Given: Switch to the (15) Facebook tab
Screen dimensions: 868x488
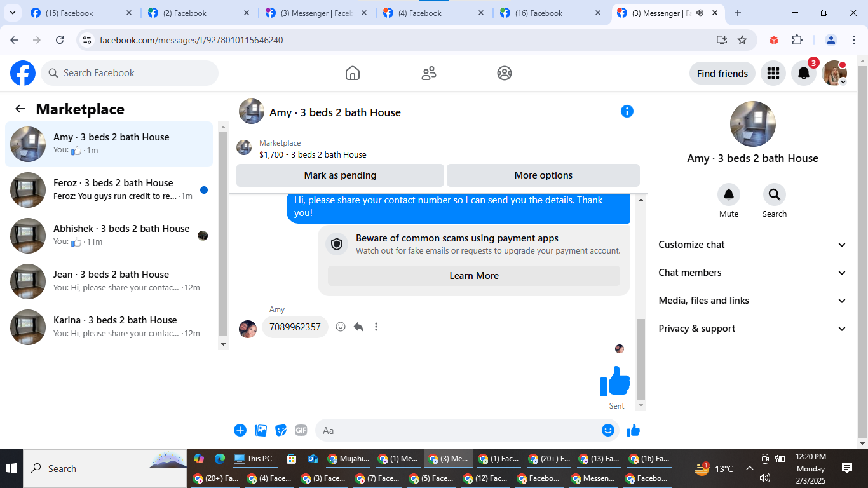Looking at the screenshot, I should pos(81,13).
